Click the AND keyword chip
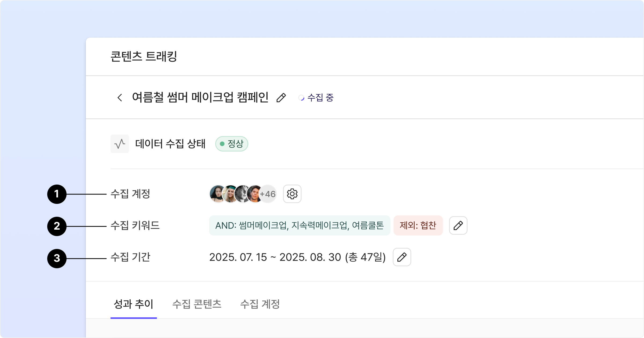Screen dimensions: 644x338 [x=300, y=226]
